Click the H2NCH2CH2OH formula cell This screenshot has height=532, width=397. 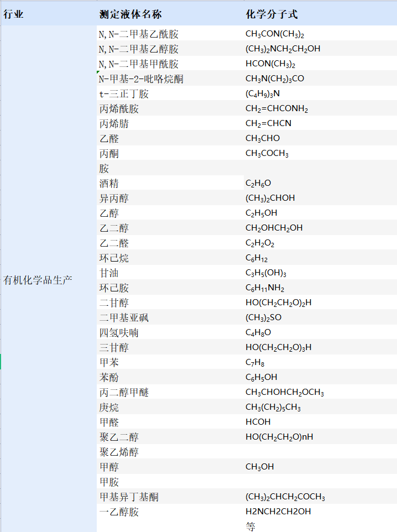(x=320, y=512)
